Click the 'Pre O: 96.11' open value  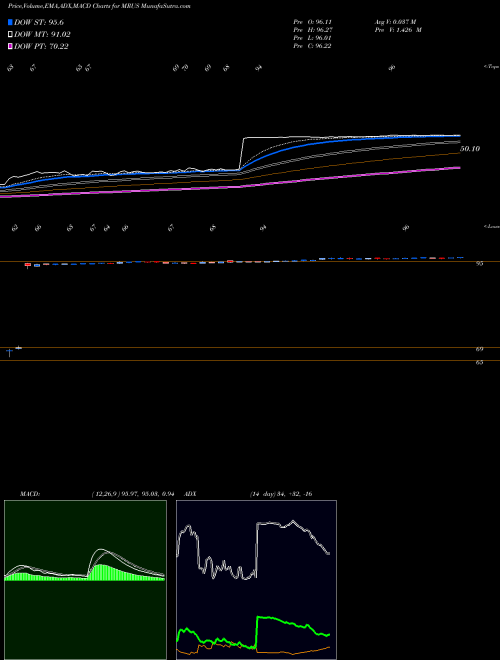coord(313,21)
